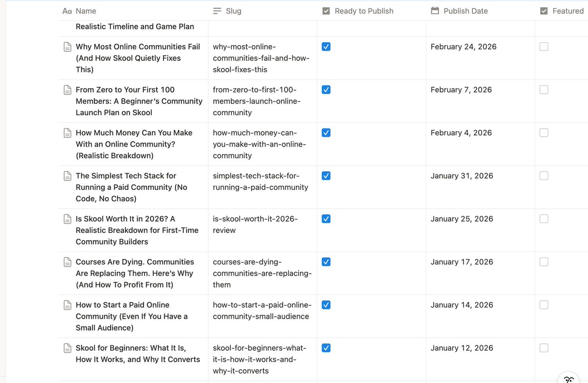Uncheck Ready to Publish for 'Skool for Beginners'

[x=326, y=348]
